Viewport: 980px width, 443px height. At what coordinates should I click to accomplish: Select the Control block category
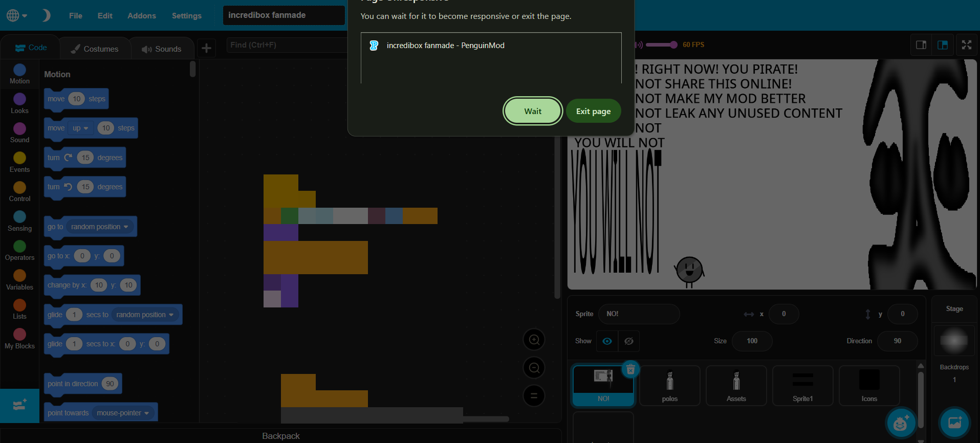(x=19, y=192)
